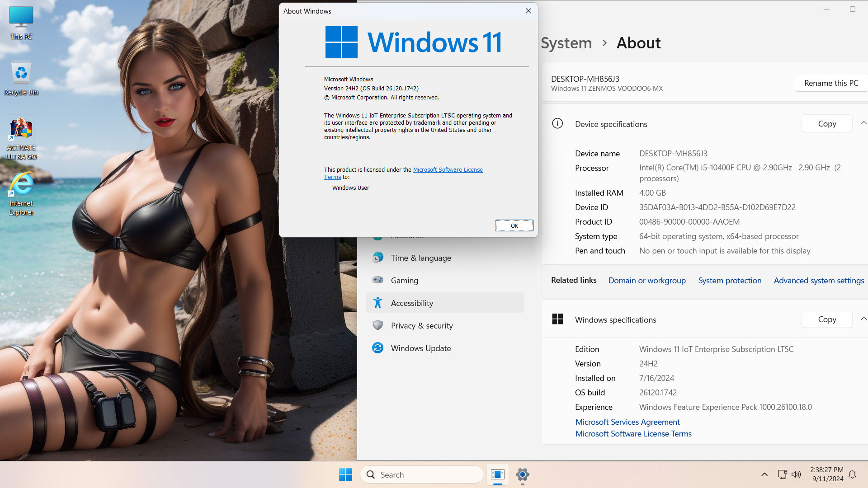Click the Product ID 00486-90000-00000-AAOEM

(x=689, y=222)
